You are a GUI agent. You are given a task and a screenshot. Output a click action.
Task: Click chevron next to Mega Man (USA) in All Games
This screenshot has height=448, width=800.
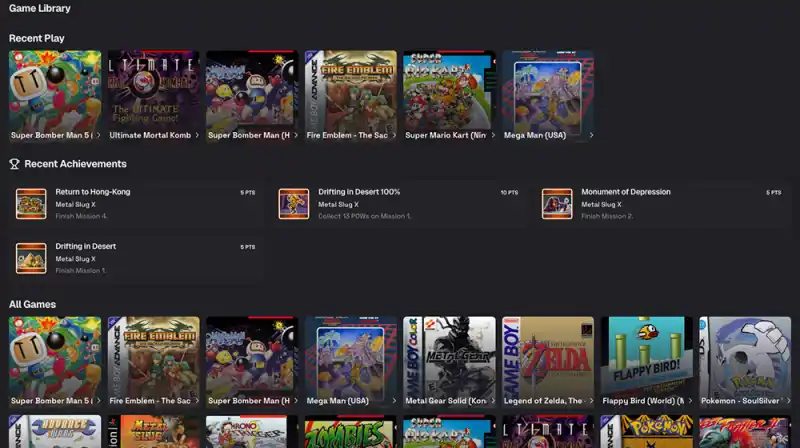click(394, 401)
